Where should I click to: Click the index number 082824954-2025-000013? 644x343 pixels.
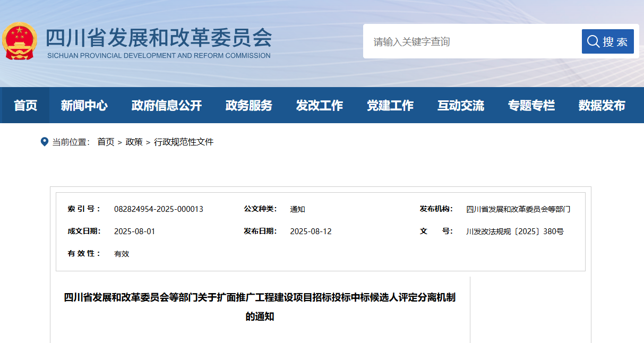158,209
